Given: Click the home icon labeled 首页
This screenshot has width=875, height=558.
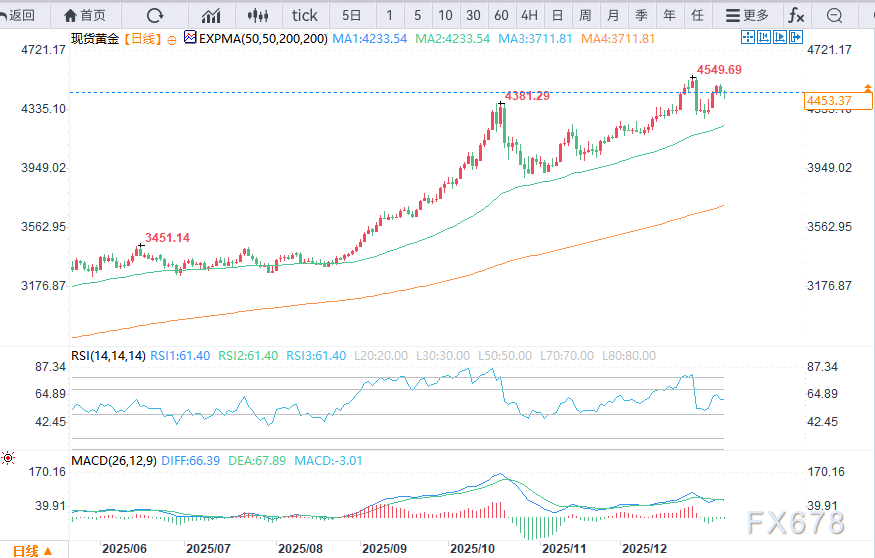Looking at the screenshot, I should pyautogui.click(x=84, y=15).
